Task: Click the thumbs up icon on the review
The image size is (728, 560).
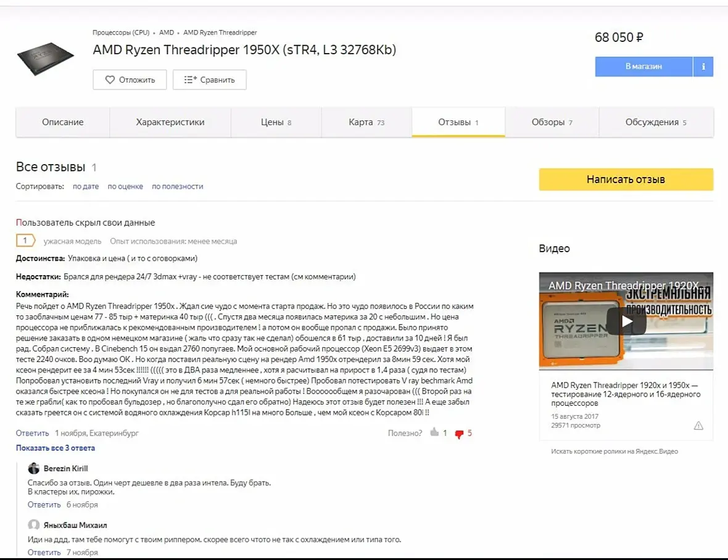Action: 434,432
